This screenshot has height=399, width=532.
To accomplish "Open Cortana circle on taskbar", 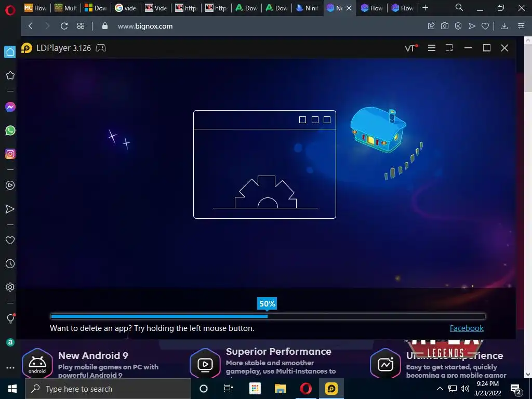I will click(204, 389).
